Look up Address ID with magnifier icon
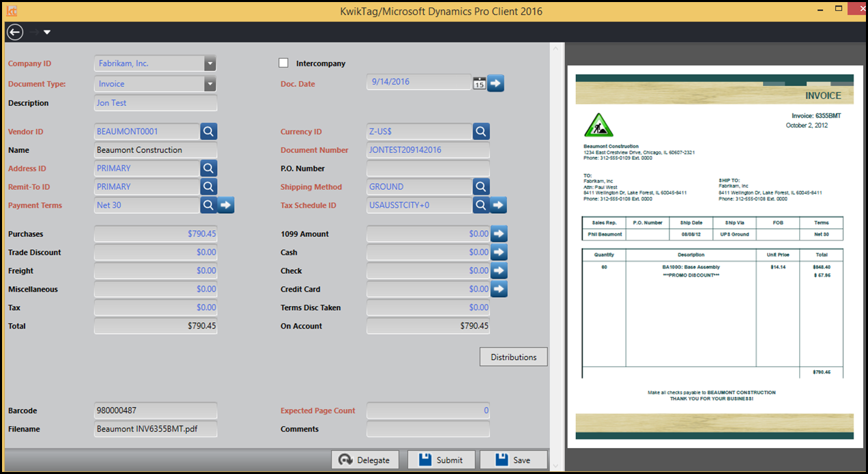This screenshot has width=868, height=474. [x=209, y=168]
